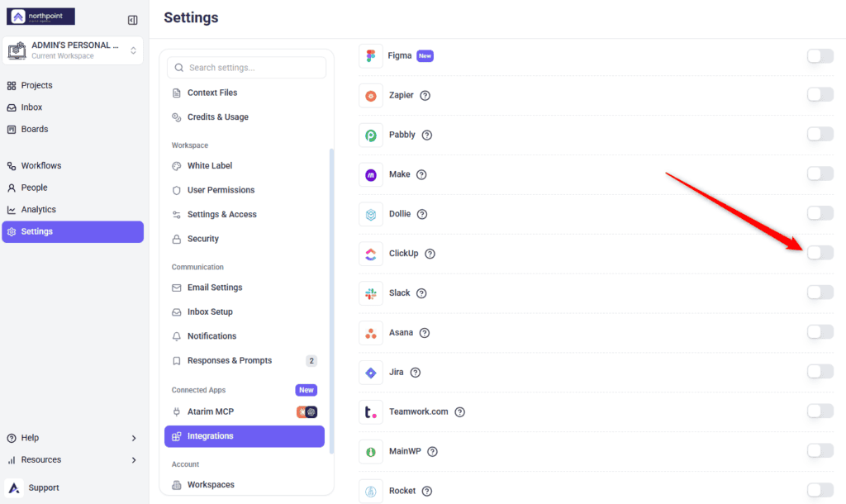
Task: Select Settings in main sidebar
Action: tap(73, 231)
